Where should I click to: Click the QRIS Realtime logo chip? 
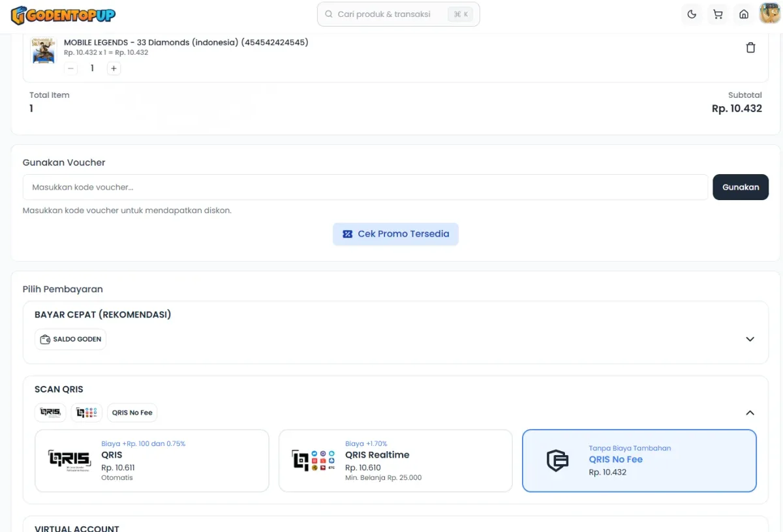tap(87, 413)
